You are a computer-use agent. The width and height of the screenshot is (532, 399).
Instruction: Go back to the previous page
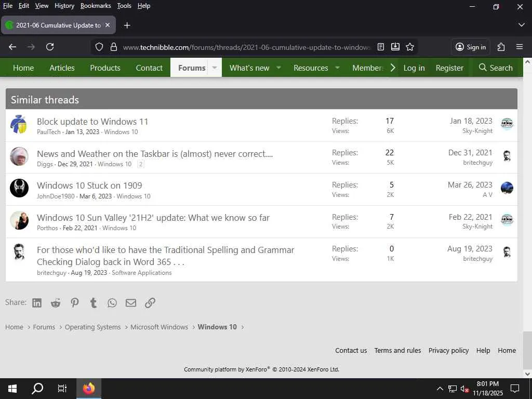(12, 47)
